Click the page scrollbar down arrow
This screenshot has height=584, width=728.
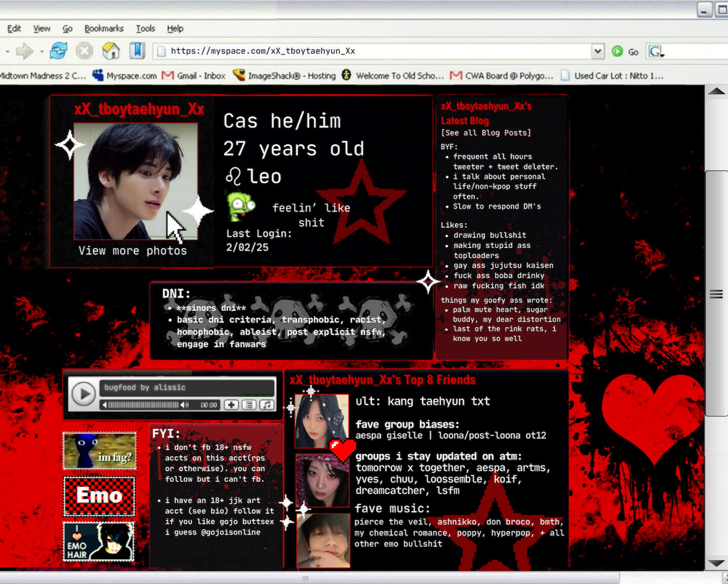716,563
